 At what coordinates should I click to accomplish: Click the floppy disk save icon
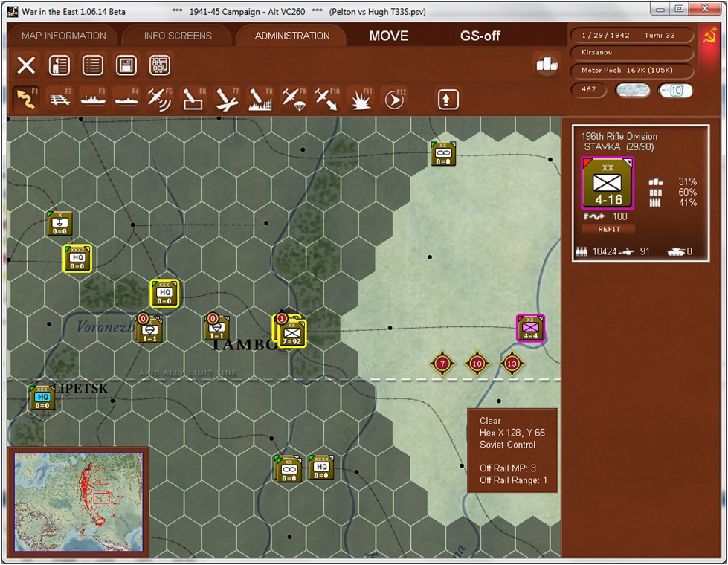(126, 65)
